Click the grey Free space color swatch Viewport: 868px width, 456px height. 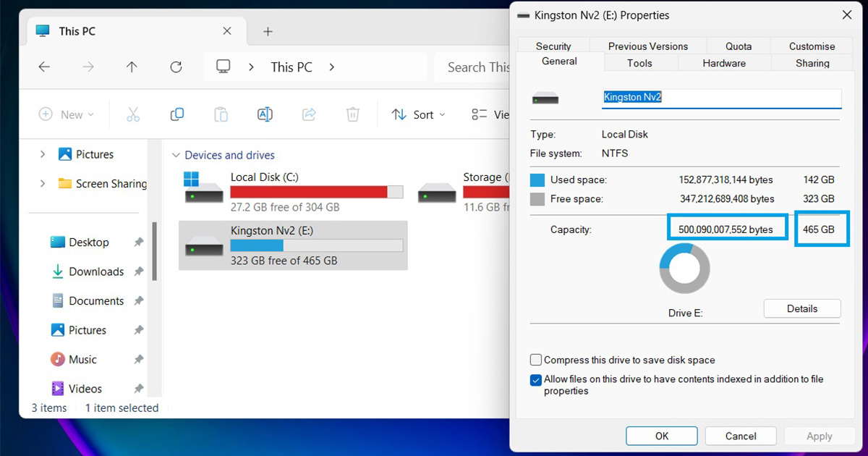pos(537,198)
